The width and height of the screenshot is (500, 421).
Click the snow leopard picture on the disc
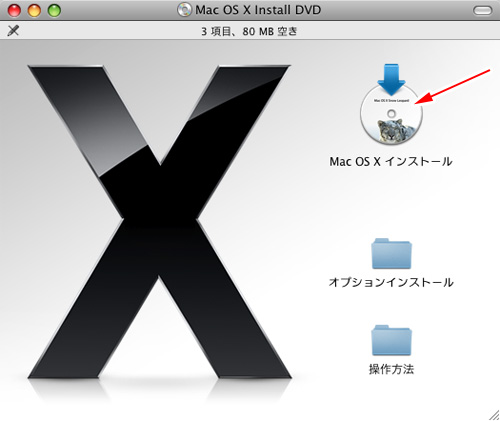(x=396, y=131)
